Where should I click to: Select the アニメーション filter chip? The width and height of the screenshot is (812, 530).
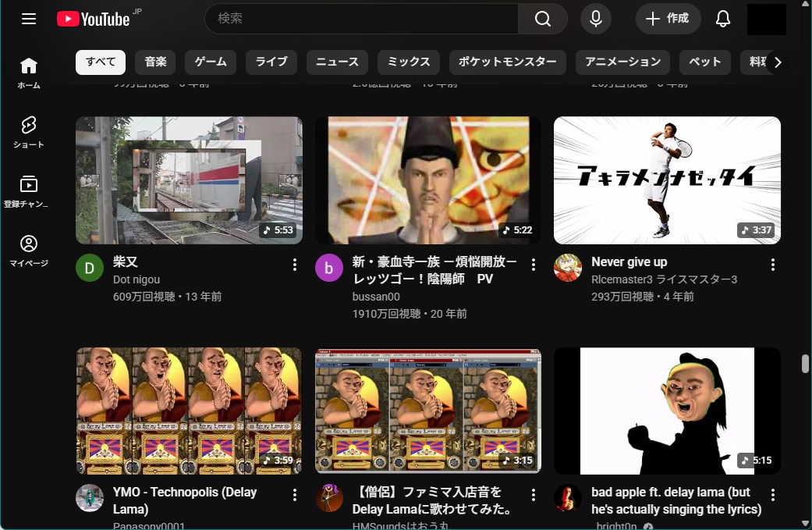pos(622,62)
